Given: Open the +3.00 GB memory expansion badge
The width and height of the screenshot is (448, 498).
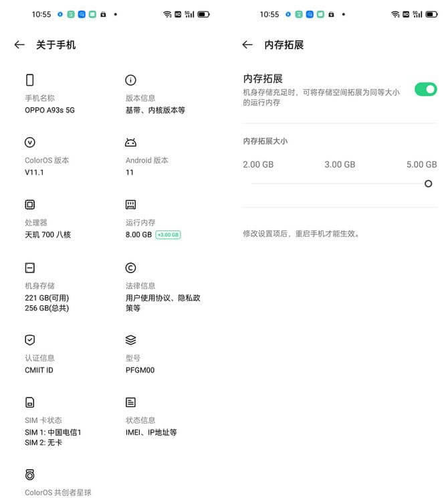Looking at the screenshot, I should [x=168, y=235].
